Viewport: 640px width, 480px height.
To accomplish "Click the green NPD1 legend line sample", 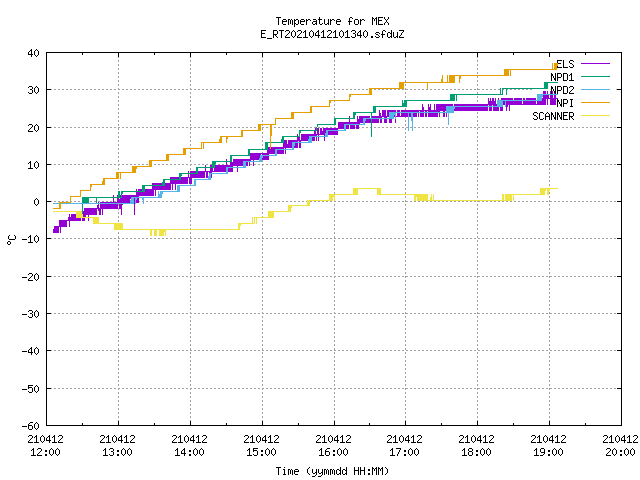I will (595, 76).
